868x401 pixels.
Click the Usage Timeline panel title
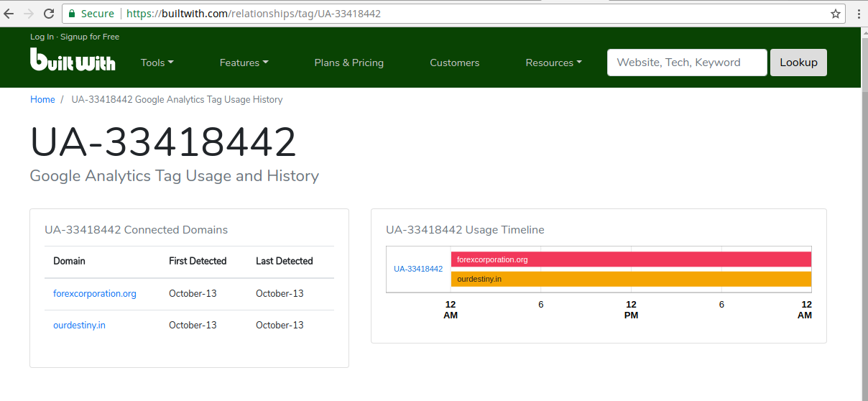[x=465, y=230]
